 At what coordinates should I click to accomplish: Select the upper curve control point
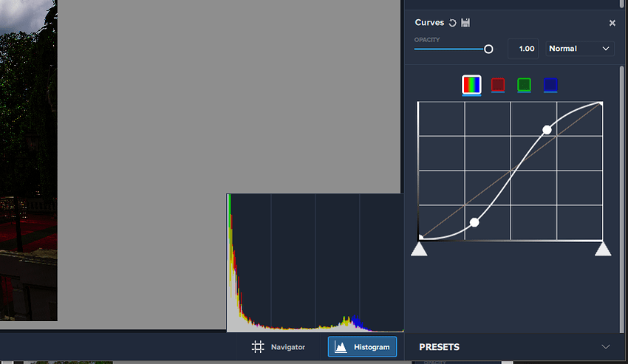coord(547,130)
